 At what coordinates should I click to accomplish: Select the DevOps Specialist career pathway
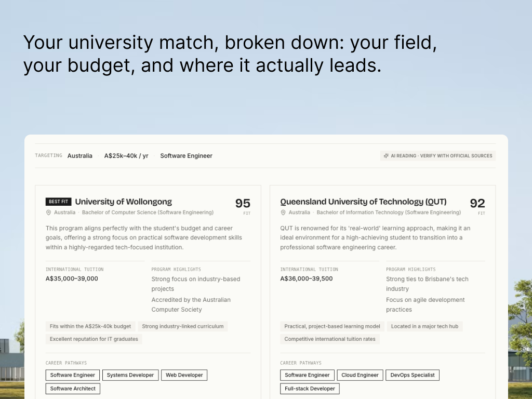click(413, 375)
